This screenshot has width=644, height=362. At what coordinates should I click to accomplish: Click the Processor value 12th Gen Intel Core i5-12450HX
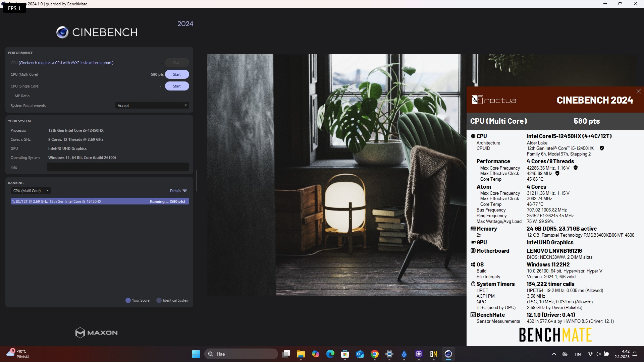pos(76,130)
